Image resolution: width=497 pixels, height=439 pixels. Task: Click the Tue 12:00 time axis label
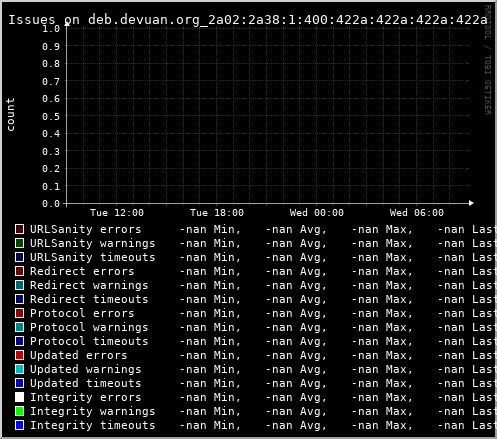pyautogui.click(x=117, y=213)
